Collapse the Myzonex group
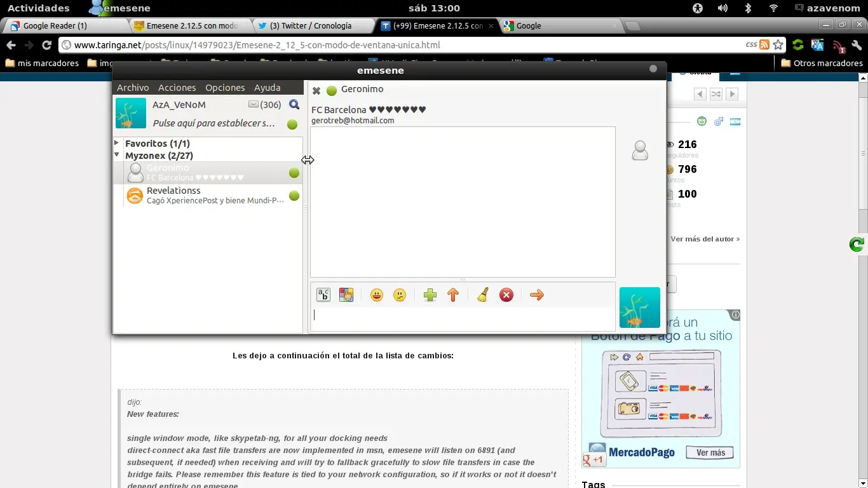The image size is (868, 488). [116, 155]
